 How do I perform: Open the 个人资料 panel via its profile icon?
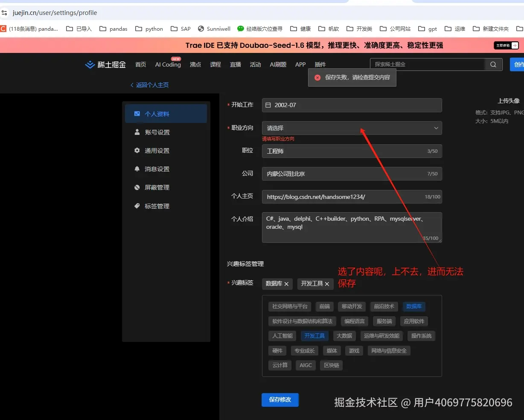(x=137, y=114)
